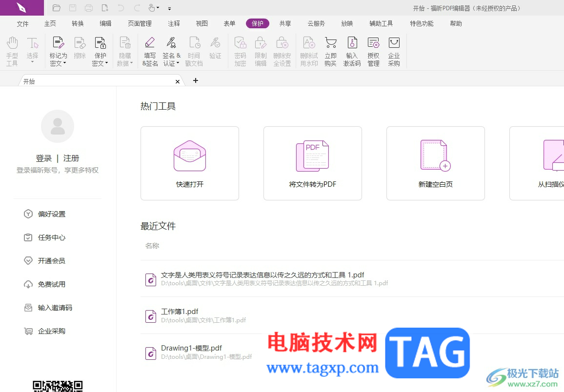Select the Hand tool

tap(12, 51)
